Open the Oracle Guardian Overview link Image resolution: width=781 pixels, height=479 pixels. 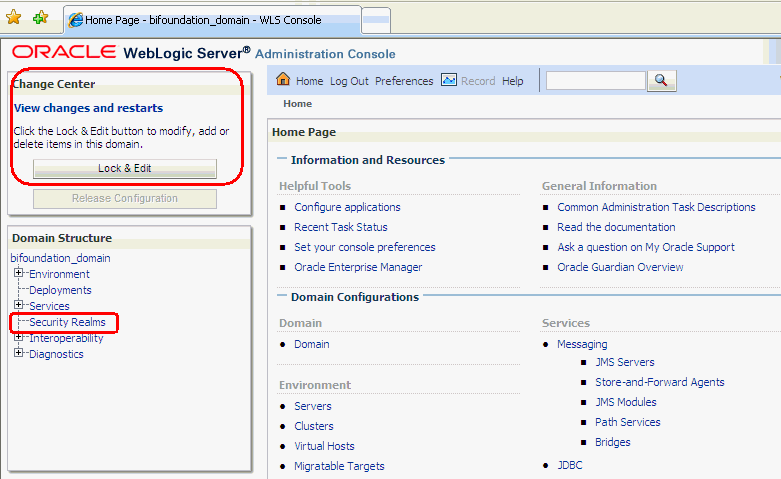(x=620, y=267)
